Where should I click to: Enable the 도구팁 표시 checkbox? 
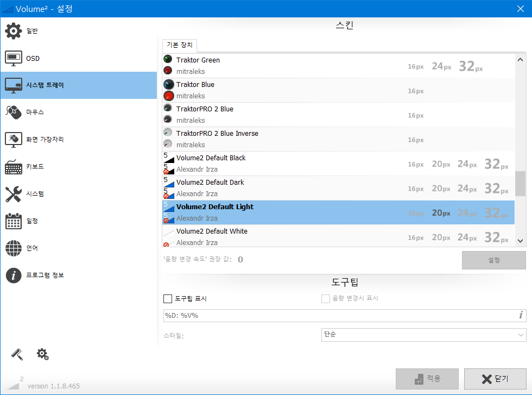[x=168, y=298]
